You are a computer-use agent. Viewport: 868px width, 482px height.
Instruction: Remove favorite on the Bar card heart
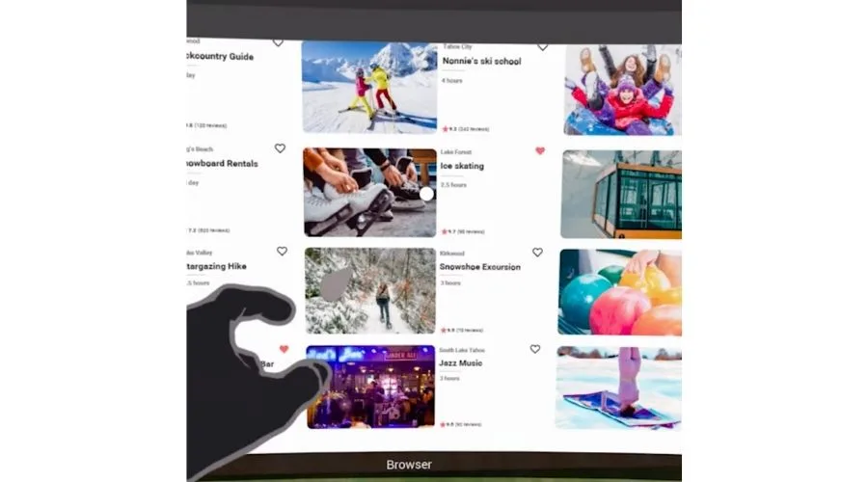pyautogui.click(x=284, y=349)
